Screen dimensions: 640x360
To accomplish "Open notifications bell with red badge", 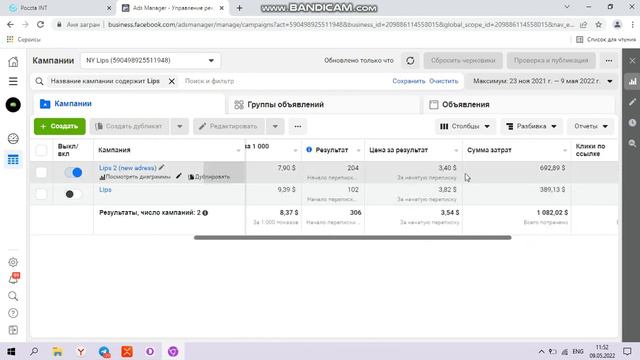I will tap(13, 279).
